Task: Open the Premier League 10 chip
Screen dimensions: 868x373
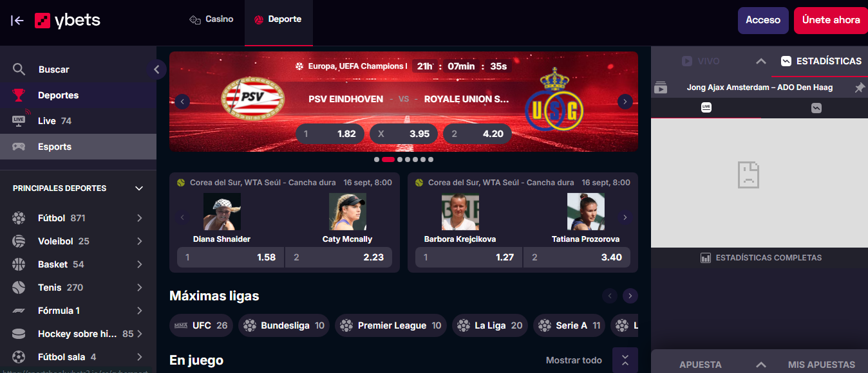Action: click(x=392, y=325)
